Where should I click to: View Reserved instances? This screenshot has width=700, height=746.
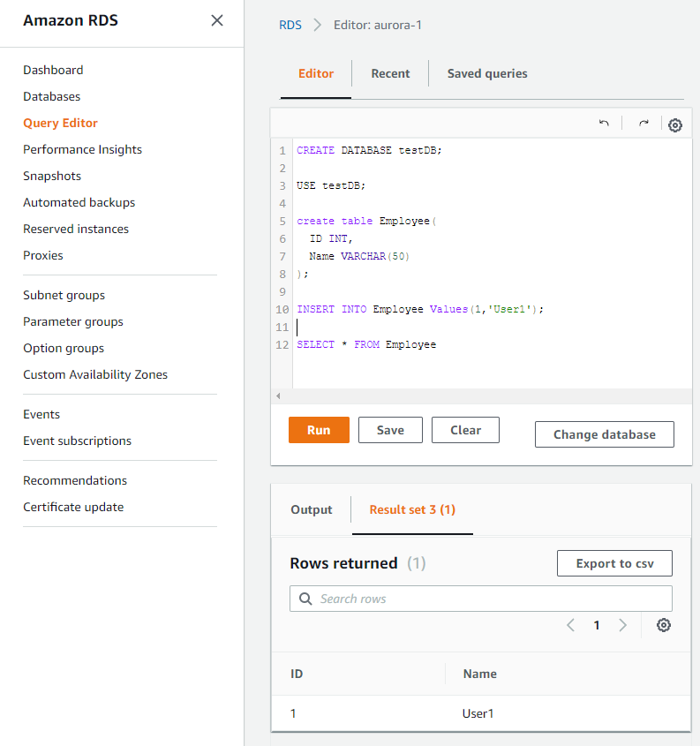tap(76, 229)
